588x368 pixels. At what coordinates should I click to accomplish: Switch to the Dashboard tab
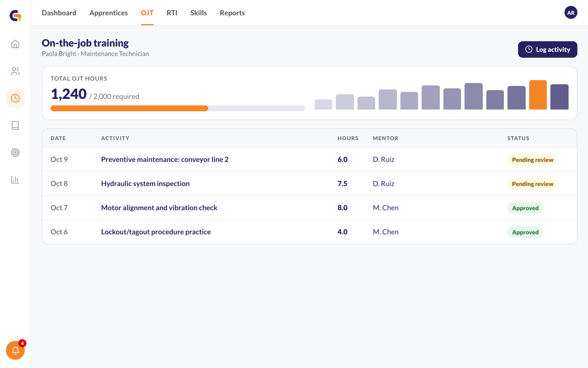point(59,13)
